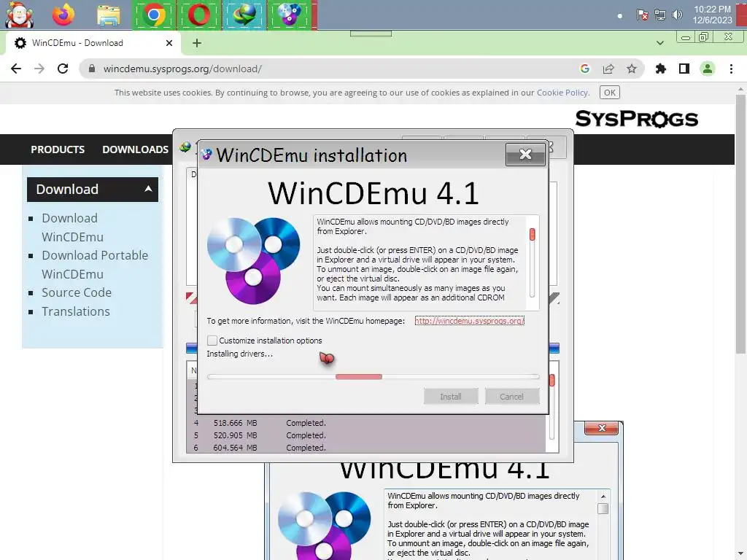Open Download WinCDEmu sidebar link
The image size is (747, 560).
pyautogui.click(x=72, y=227)
